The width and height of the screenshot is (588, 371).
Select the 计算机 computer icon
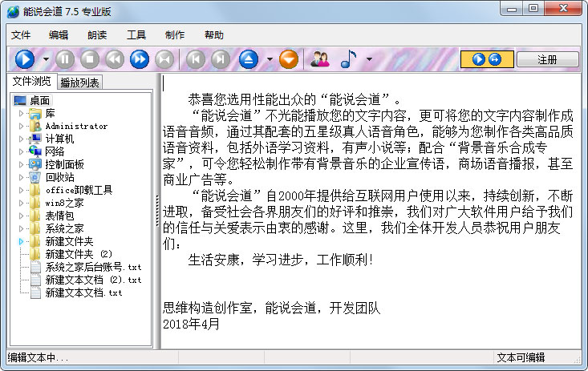point(35,139)
